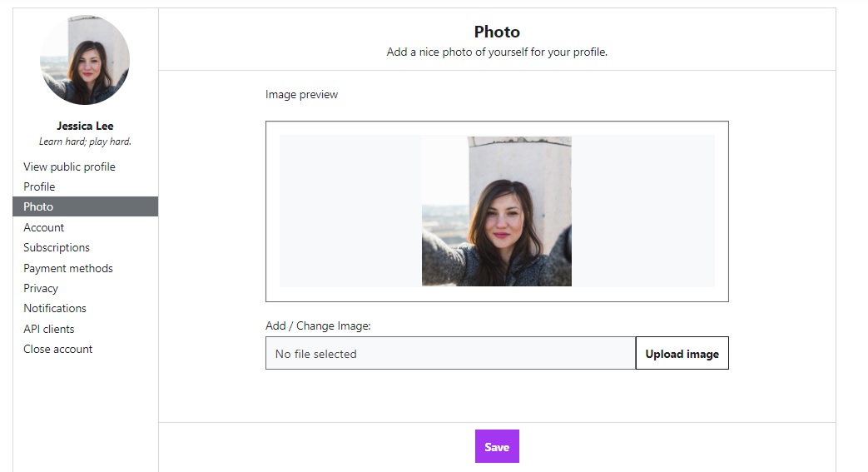The image size is (868, 472).
Task: Open the Account settings page
Action: tap(43, 227)
